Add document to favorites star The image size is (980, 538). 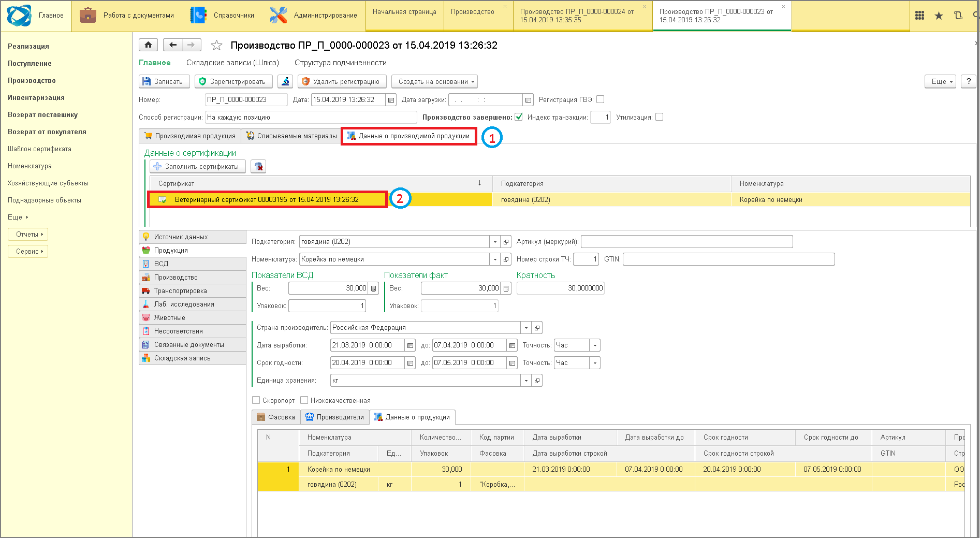(x=216, y=46)
